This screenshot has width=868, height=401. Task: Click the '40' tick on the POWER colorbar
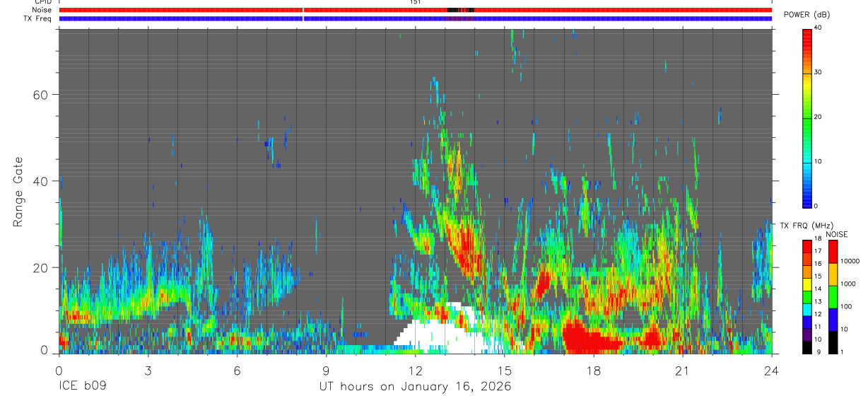[818, 28]
